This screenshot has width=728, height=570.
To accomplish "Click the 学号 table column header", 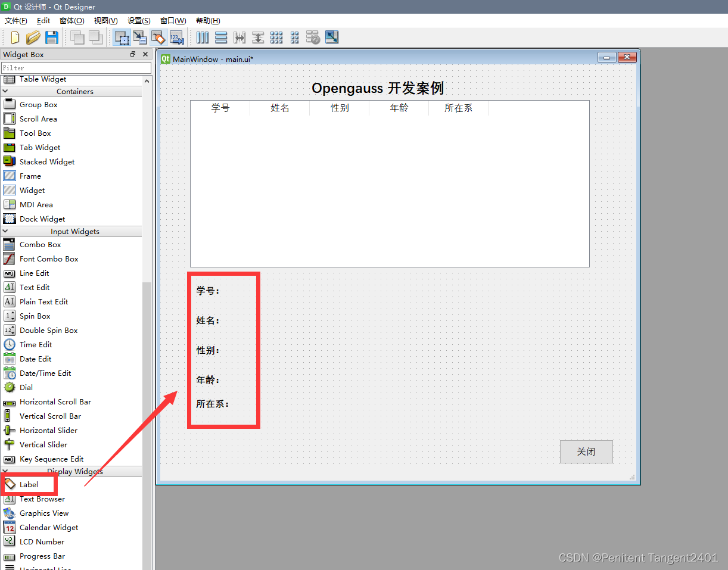I will point(220,108).
